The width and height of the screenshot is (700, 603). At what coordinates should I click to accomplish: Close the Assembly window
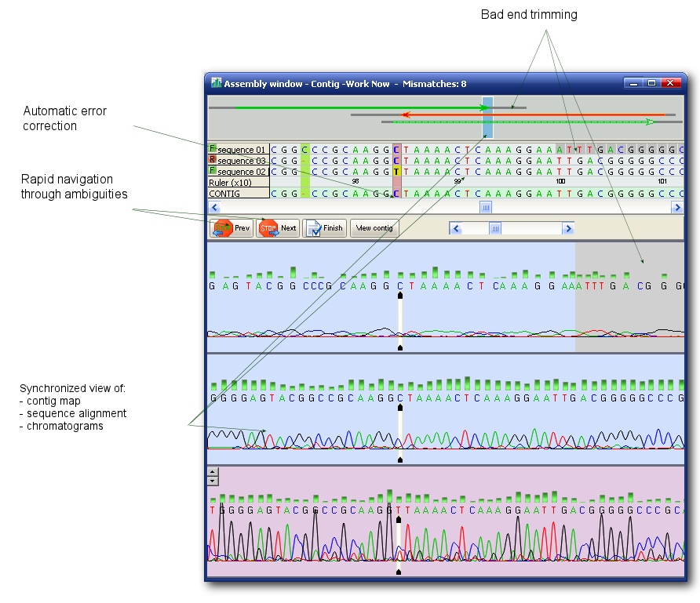[670, 83]
